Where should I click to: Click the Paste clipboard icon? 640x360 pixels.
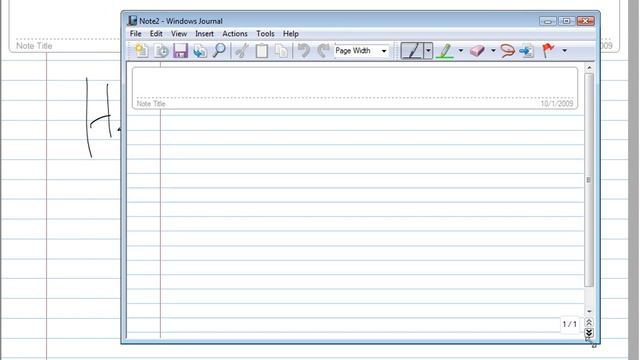point(262,51)
